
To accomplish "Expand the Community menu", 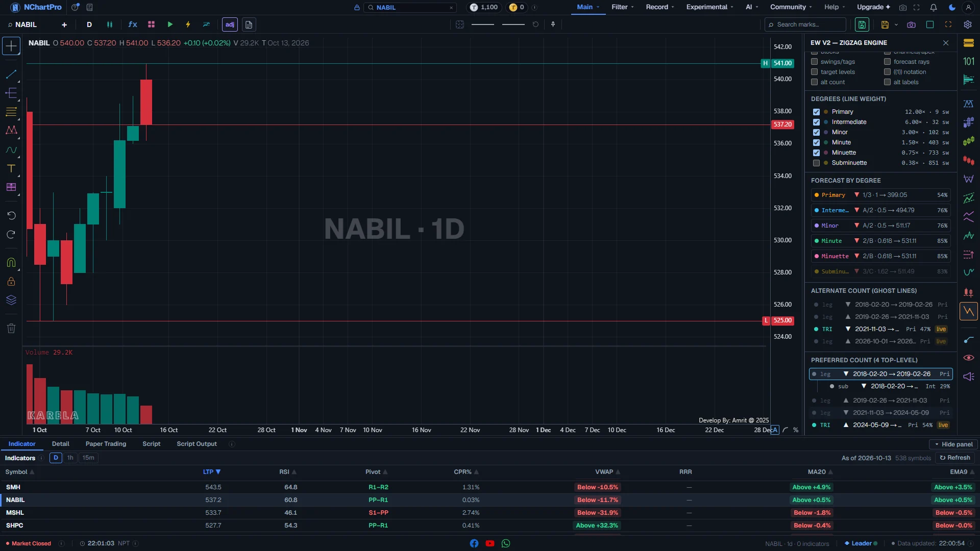I will point(792,7).
